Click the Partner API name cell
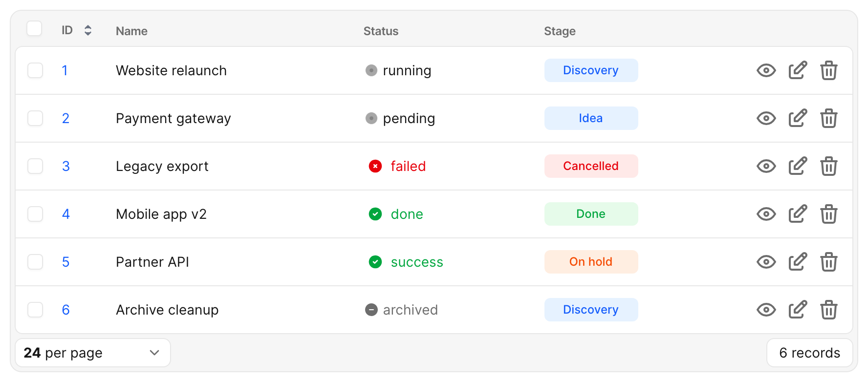 point(152,262)
